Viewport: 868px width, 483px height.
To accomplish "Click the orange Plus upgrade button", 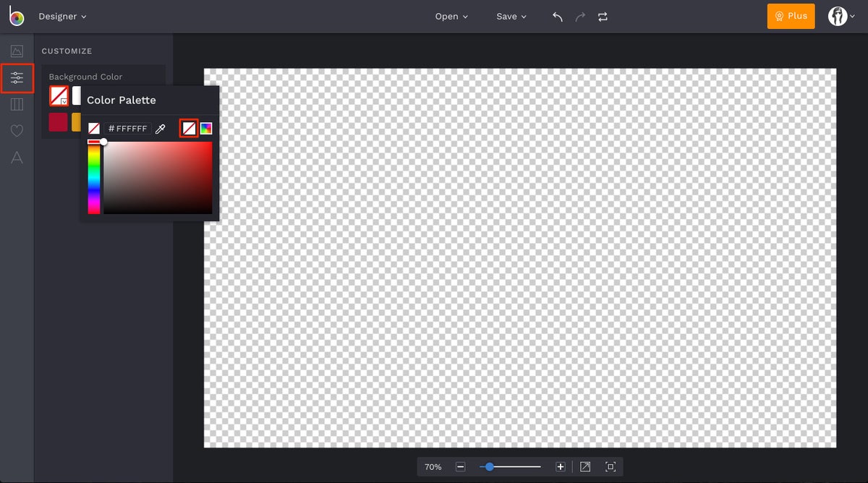I will [791, 16].
